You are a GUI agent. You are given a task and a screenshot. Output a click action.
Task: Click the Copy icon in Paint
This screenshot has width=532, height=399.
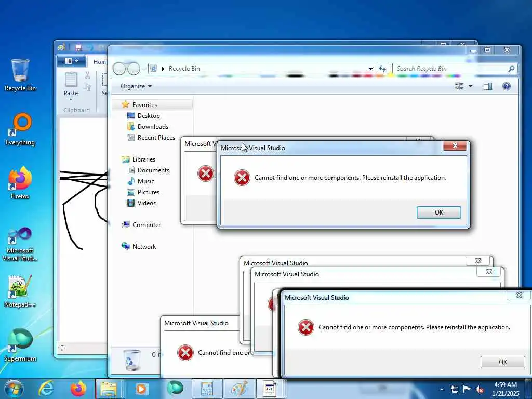(87, 87)
